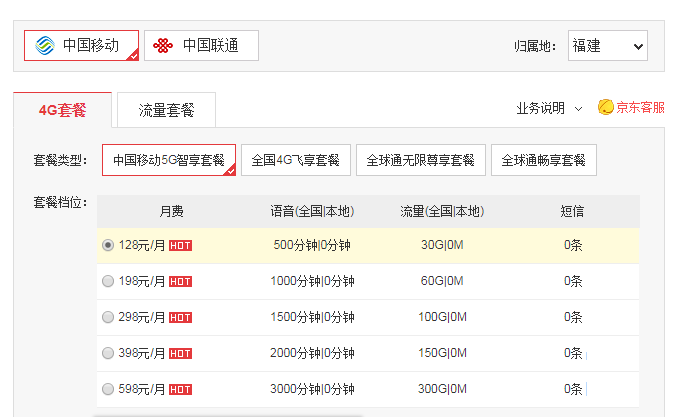
Task: Click the China Mobile logo icon
Action: (45, 45)
